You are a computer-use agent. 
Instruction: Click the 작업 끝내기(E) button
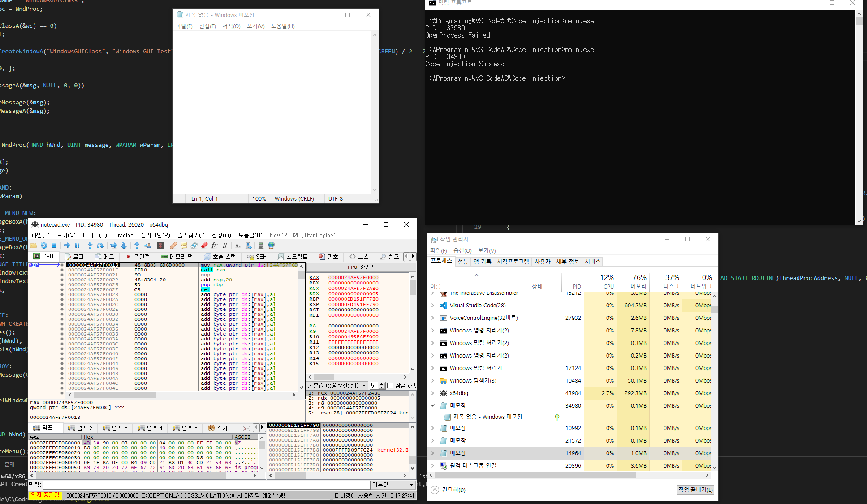click(x=695, y=490)
